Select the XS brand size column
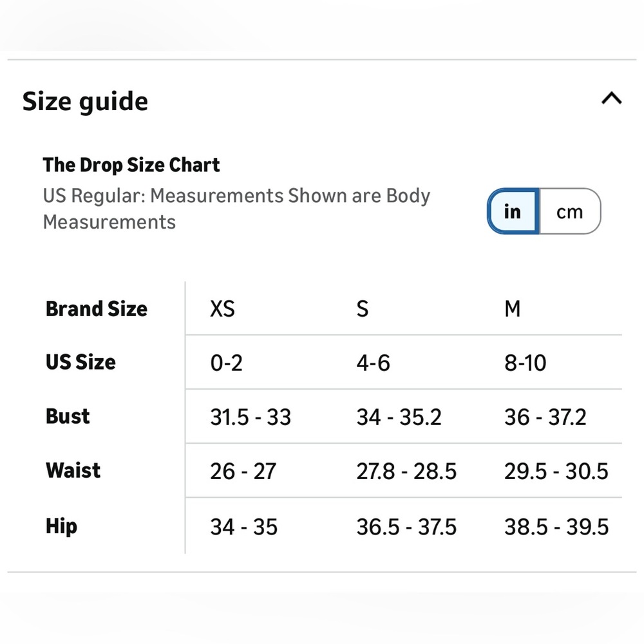The image size is (644, 644). point(222,308)
